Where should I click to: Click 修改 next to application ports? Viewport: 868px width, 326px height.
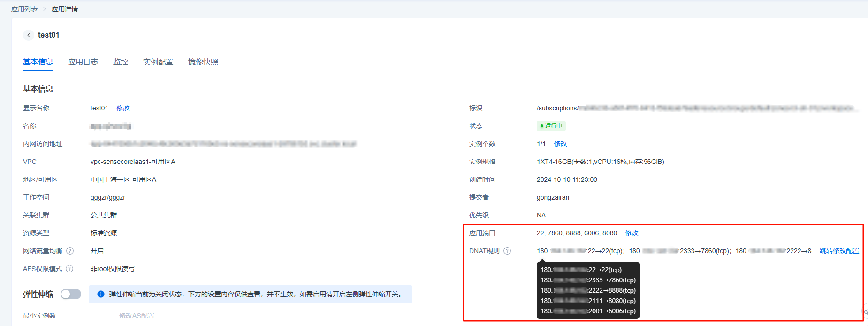point(632,233)
